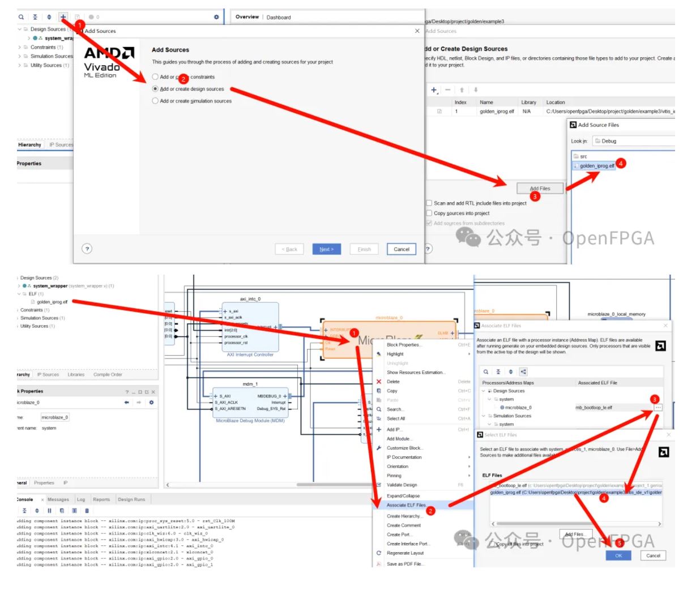The width and height of the screenshot is (700, 590).
Task: Click the wrench icon beside Customize Block
Action: click(379, 448)
